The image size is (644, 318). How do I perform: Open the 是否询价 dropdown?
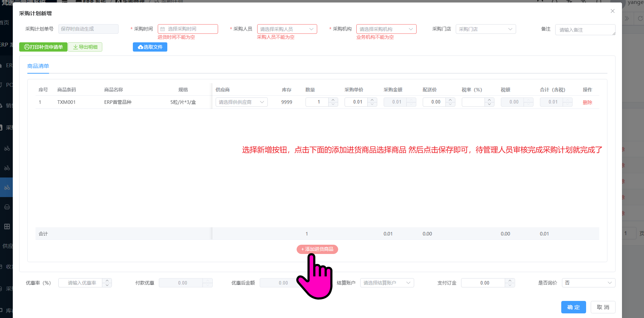click(588, 283)
